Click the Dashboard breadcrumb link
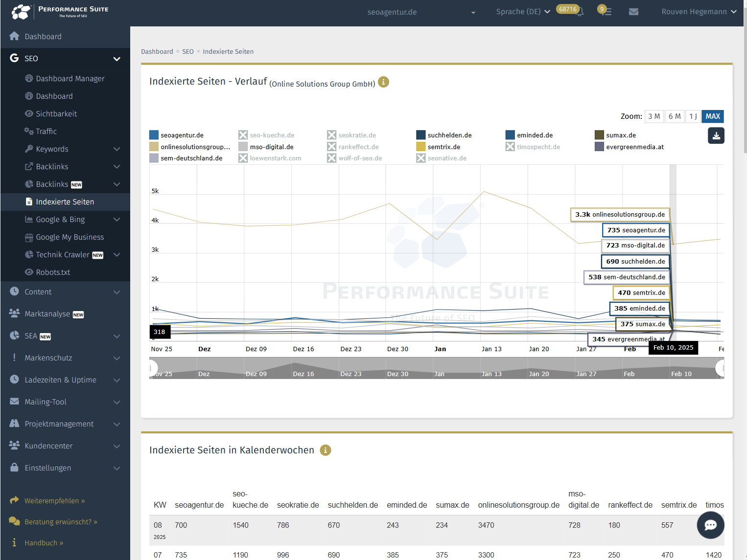The height and width of the screenshot is (560, 747). (x=157, y=51)
